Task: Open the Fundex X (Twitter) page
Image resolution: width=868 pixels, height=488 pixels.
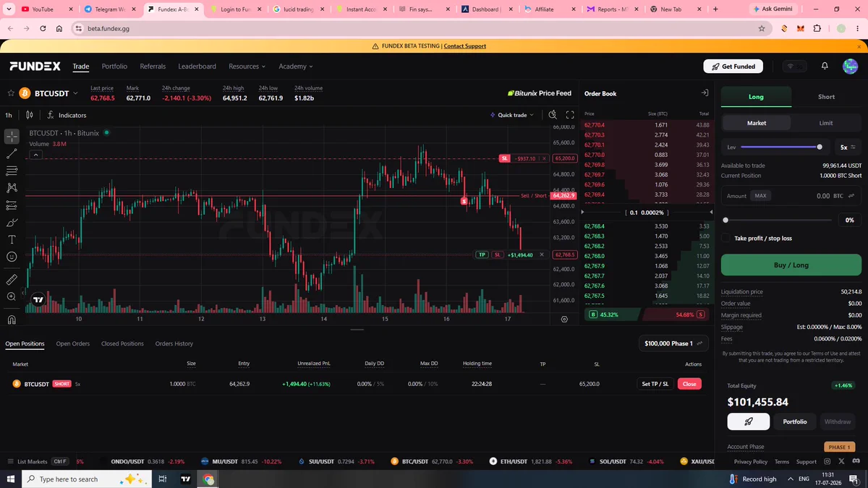Action: pyautogui.click(x=841, y=461)
